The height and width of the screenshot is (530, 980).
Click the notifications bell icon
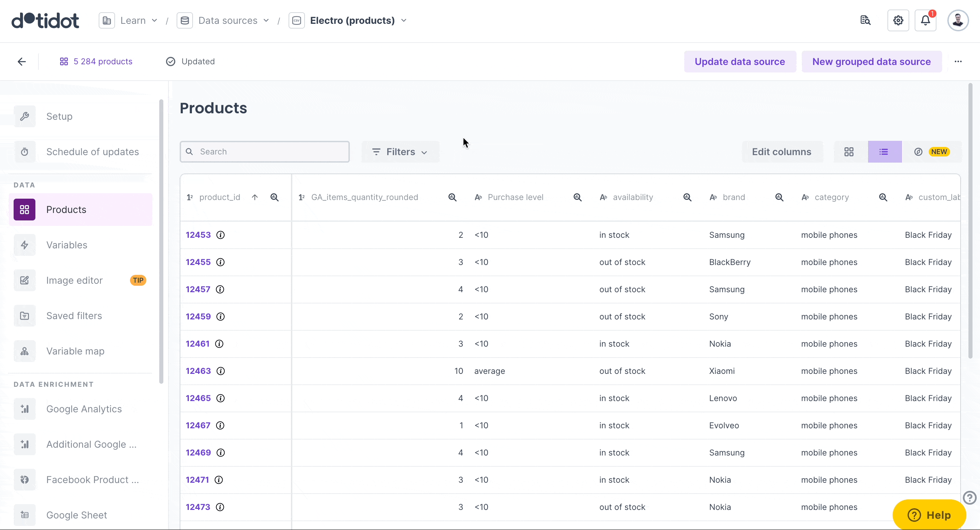click(x=925, y=20)
